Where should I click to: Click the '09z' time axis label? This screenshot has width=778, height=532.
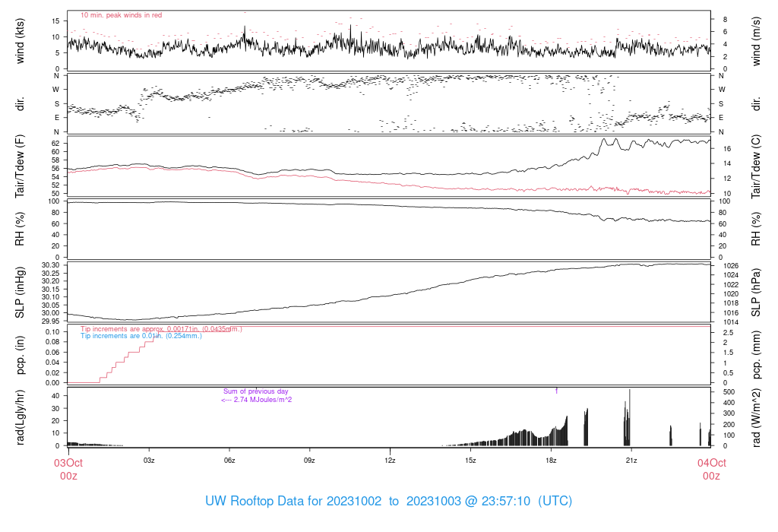click(310, 461)
